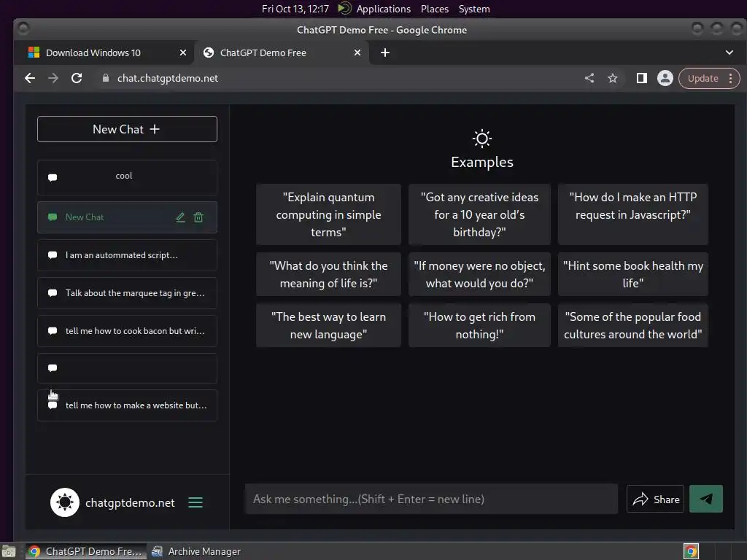Select 'How to get rich from nothing!'

[479, 325]
